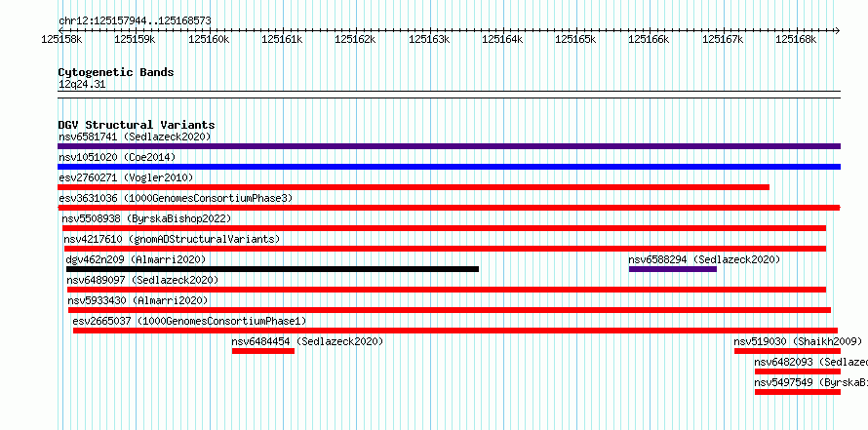Click the 125168k ruler tick label
The height and width of the screenshot is (430, 868).
(797, 39)
